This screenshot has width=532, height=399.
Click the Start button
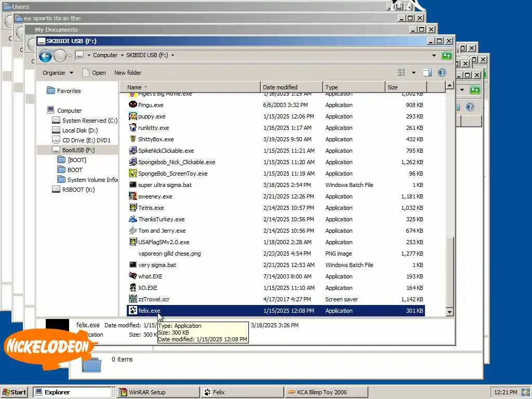coord(15,392)
